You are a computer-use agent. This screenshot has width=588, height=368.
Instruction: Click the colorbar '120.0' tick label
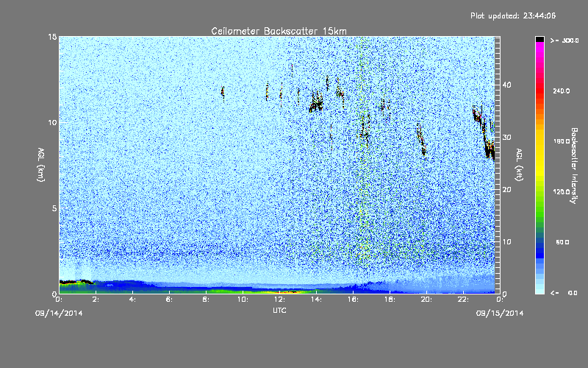[x=562, y=192]
